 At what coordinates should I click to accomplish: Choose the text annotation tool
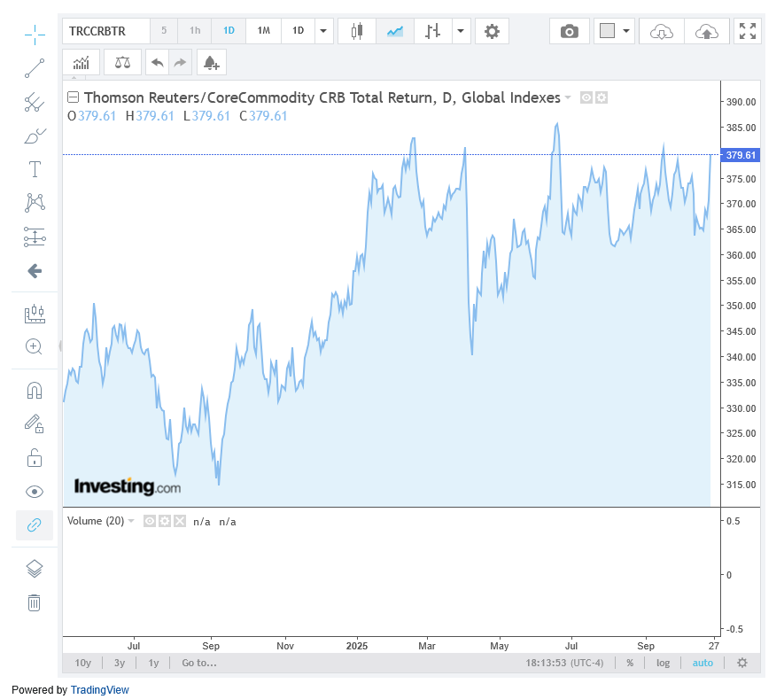click(x=35, y=169)
